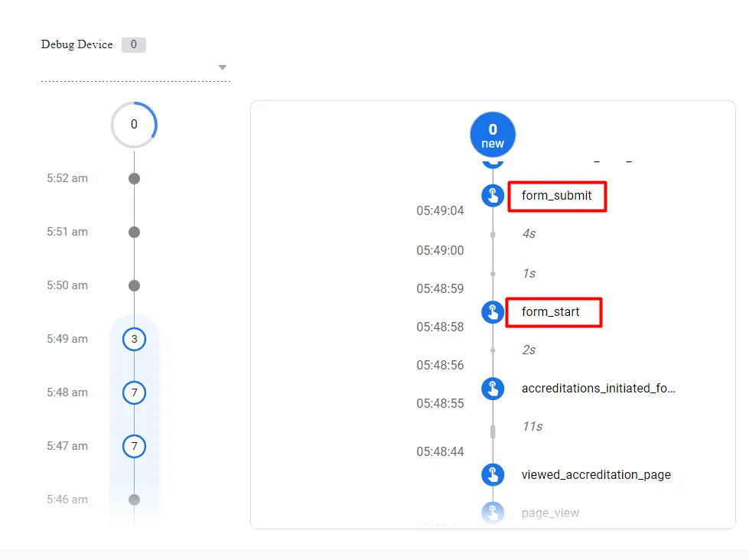Click the 5:49 am time label
749x560 pixels.
pos(67,339)
